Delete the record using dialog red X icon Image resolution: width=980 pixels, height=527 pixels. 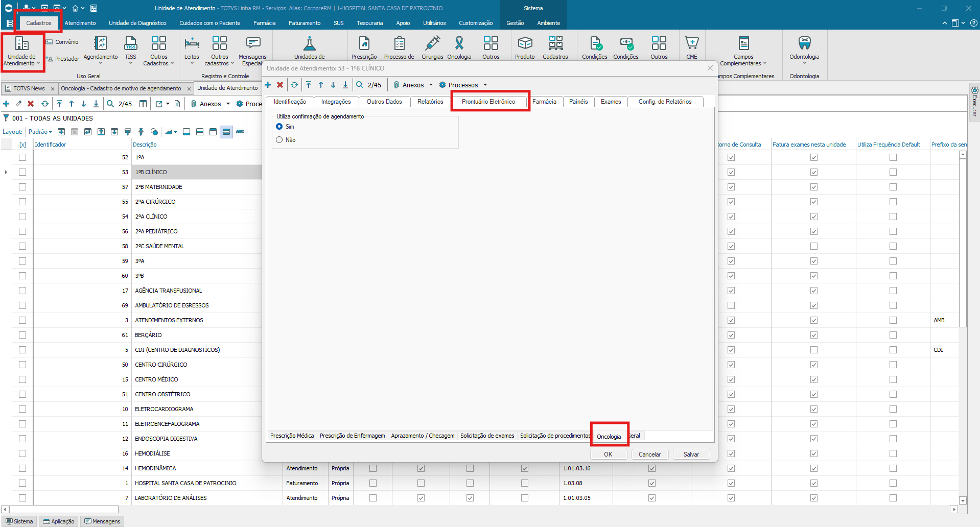tap(280, 85)
